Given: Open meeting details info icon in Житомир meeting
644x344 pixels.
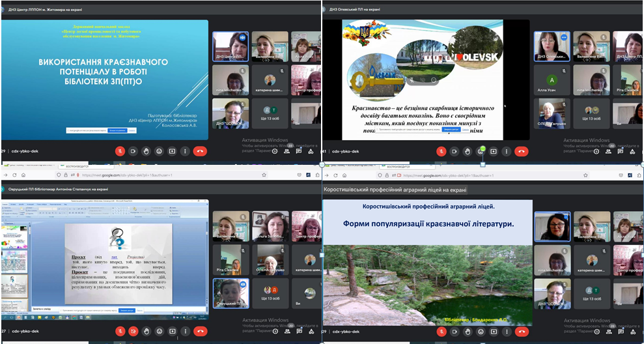Looking at the screenshot, I should (x=275, y=151).
